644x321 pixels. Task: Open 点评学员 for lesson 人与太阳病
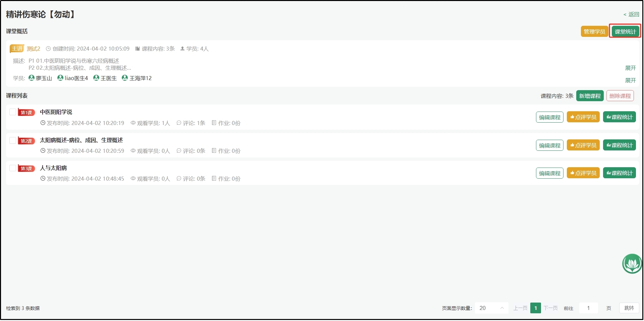pos(583,173)
